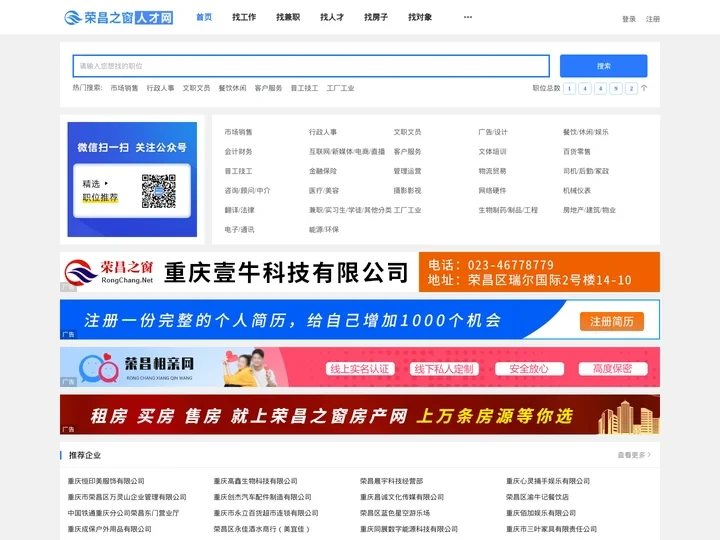Click the blue 搜索 button

point(603,66)
